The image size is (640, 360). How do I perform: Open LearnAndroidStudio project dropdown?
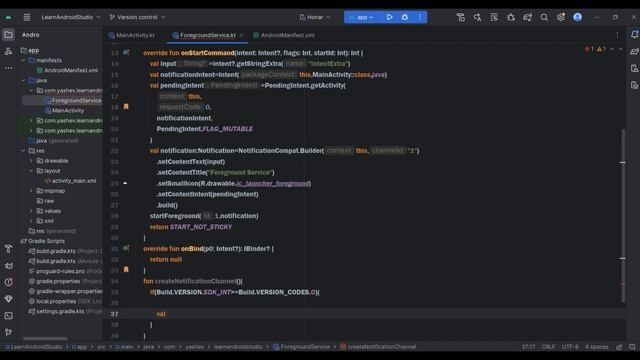[x=71, y=17]
